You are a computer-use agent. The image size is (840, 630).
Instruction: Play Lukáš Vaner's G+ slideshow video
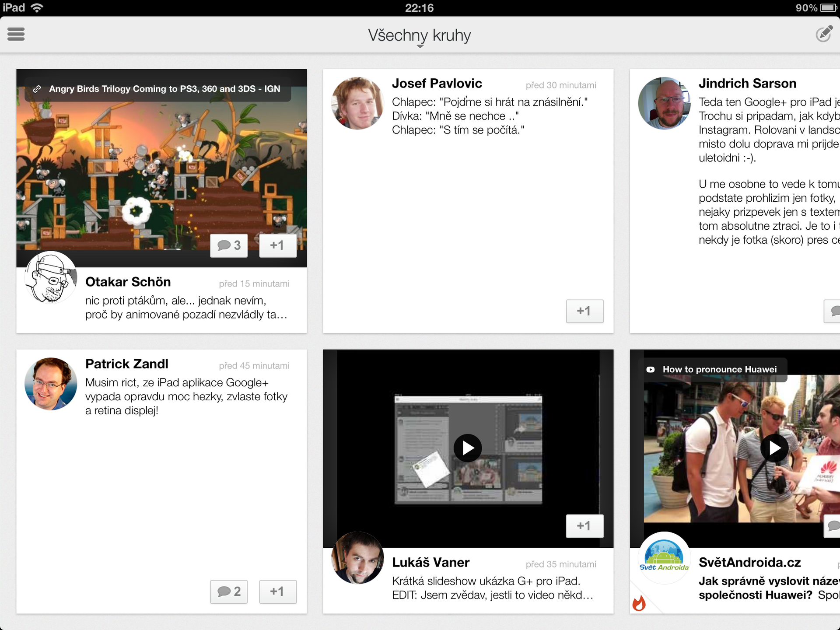(x=468, y=448)
